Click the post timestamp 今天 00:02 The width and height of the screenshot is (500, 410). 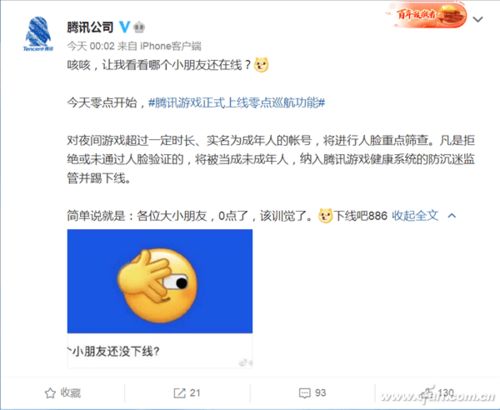[91, 46]
